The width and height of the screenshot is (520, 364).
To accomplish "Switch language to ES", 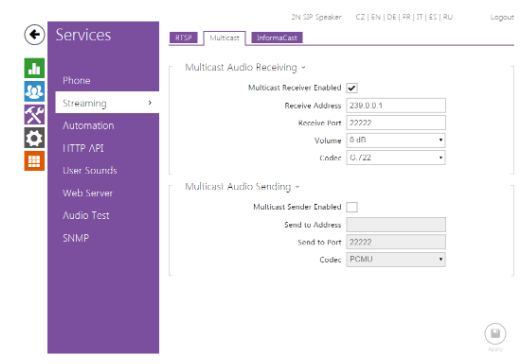I will tap(433, 17).
